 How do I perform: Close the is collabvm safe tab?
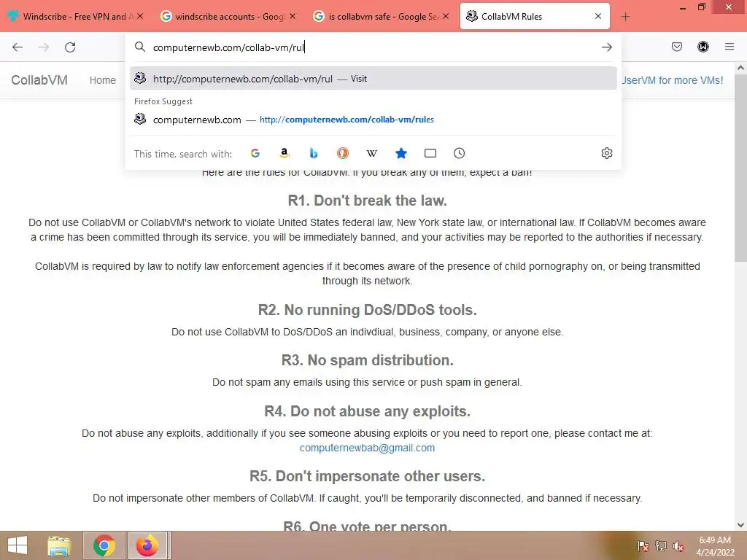pos(446,16)
